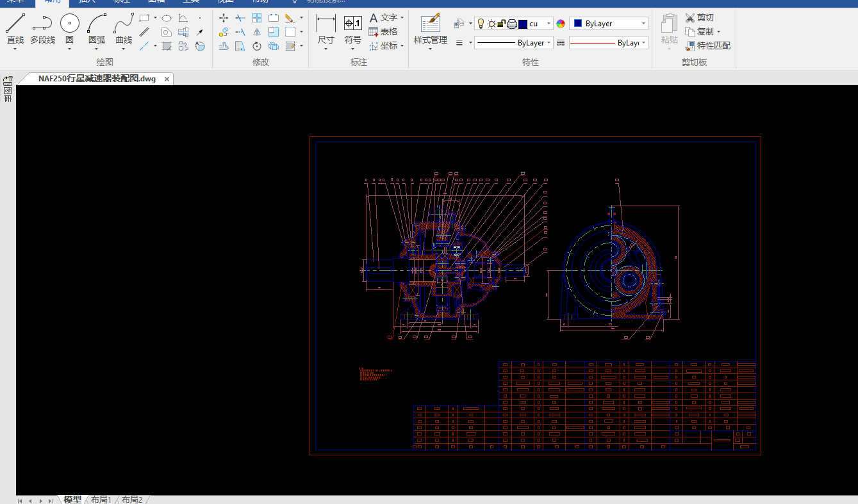This screenshot has width=858, height=504.
Task: Click the 特性匹配 match properties icon
Action: click(x=690, y=46)
